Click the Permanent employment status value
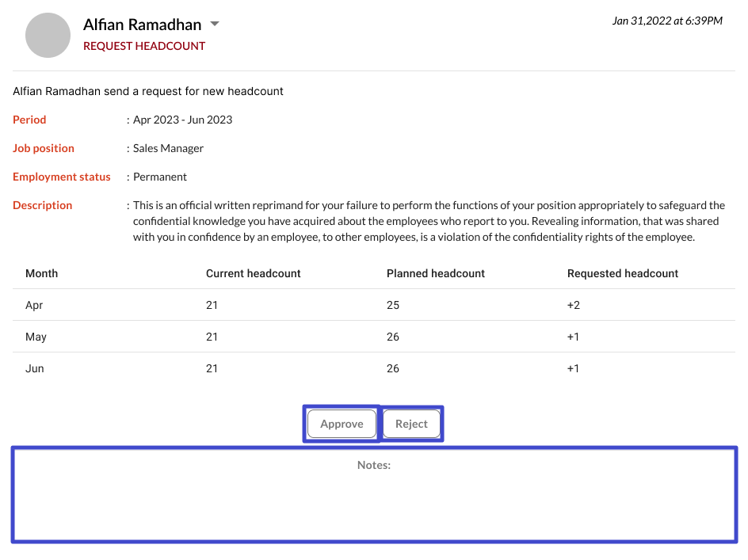The height and width of the screenshot is (560, 748). [160, 177]
